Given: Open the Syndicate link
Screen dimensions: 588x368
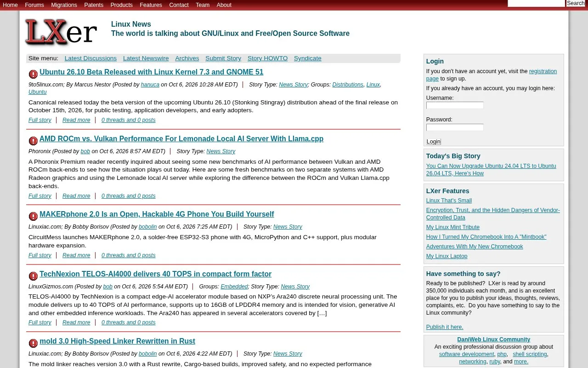Looking at the screenshot, I should 308,58.
